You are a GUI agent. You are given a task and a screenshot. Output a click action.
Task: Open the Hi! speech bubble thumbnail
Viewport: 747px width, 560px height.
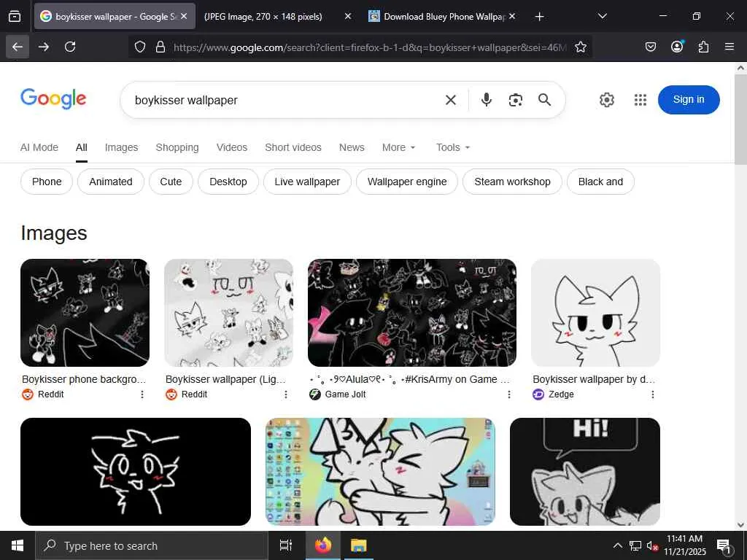coord(585,472)
